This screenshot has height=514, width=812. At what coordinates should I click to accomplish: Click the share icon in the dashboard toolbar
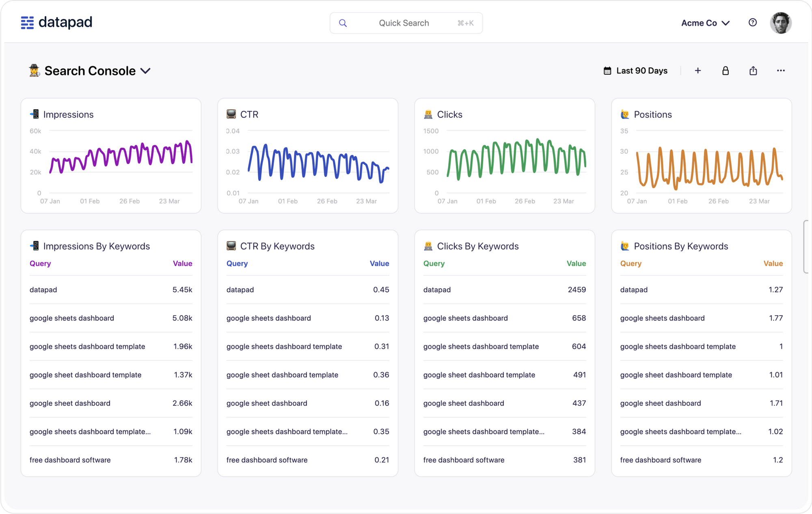753,70
